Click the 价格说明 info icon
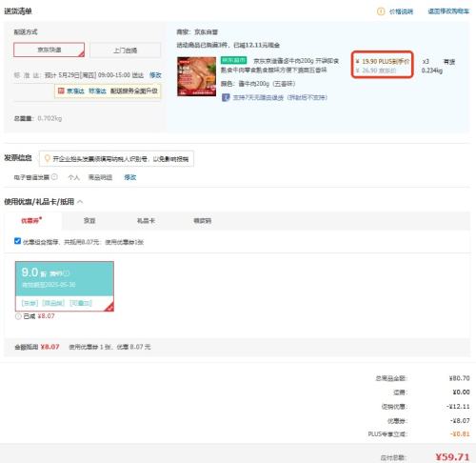The image size is (476, 463). tap(381, 11)
